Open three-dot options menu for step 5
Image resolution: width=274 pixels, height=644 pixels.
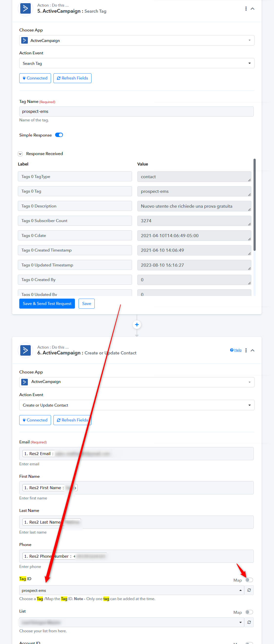point(246,9)
